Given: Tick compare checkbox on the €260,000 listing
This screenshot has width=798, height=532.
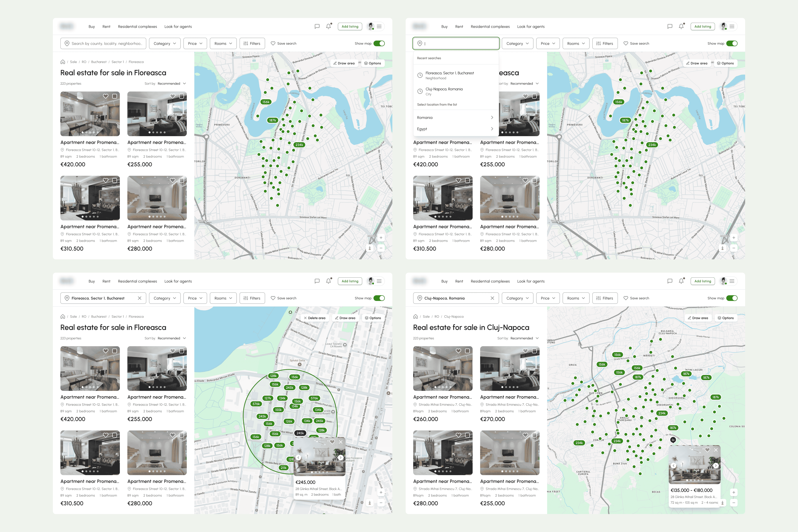Looking at the screenshot, I should [467, 351].
